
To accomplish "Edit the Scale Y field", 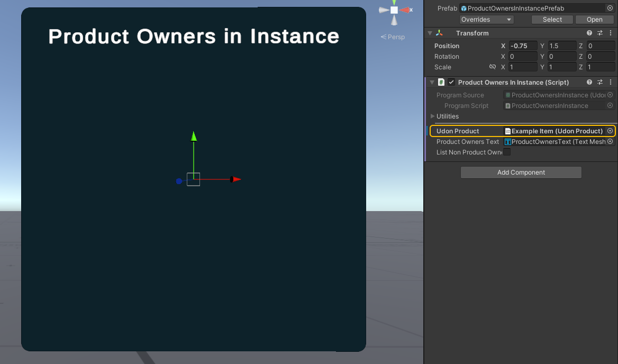I will 561,67.
